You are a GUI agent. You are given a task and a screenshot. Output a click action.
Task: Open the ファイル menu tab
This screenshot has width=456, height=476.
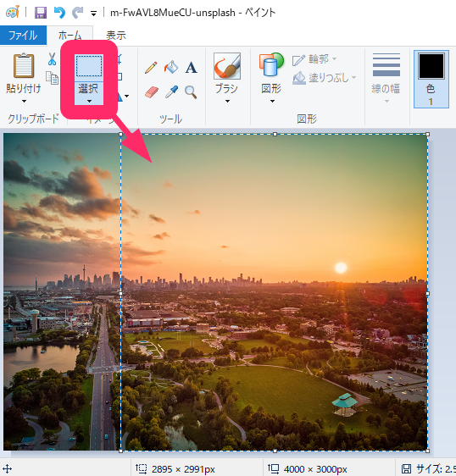coord(23,36)
